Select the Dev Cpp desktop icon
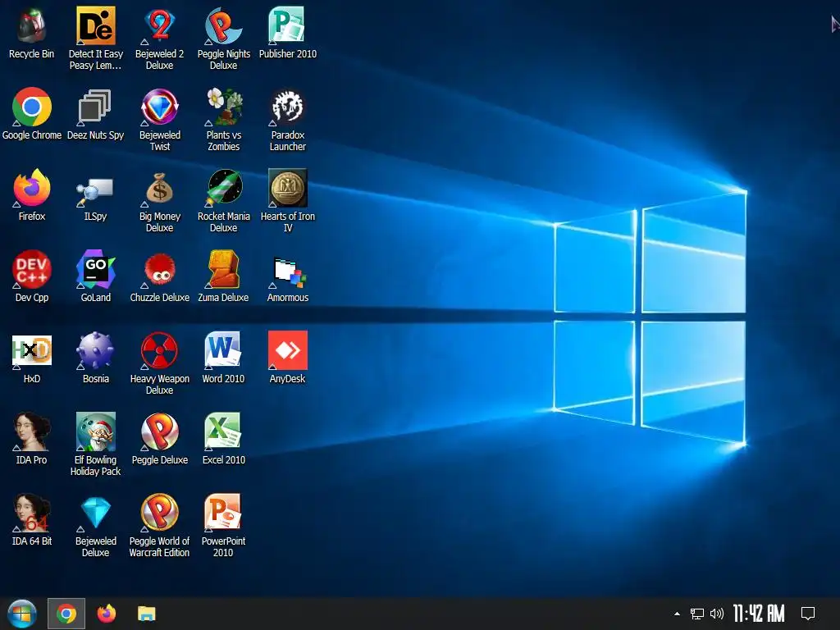 coord(32,276)
